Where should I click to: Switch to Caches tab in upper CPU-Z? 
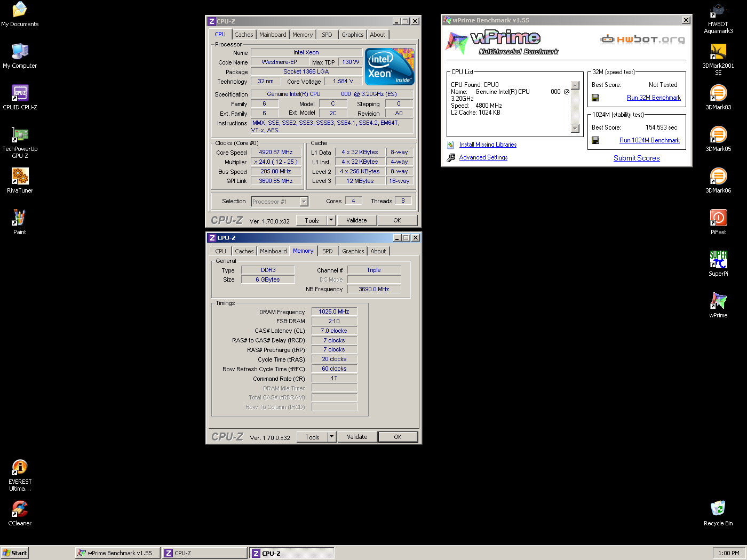244,35
